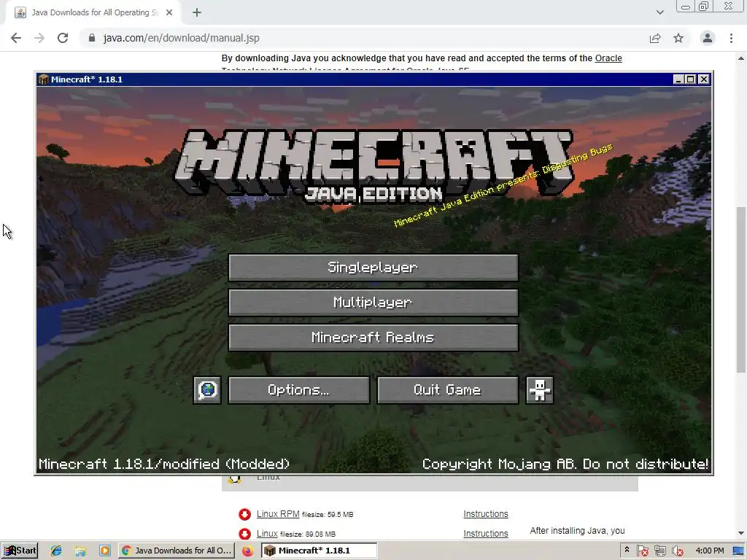Reload the Java download page
This screenshot has width=747, height=560.
click(x=63, y=38)
